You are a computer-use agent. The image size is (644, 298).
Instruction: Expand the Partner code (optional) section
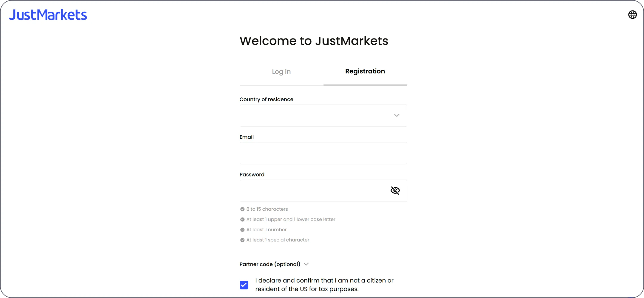coord(270,264)
